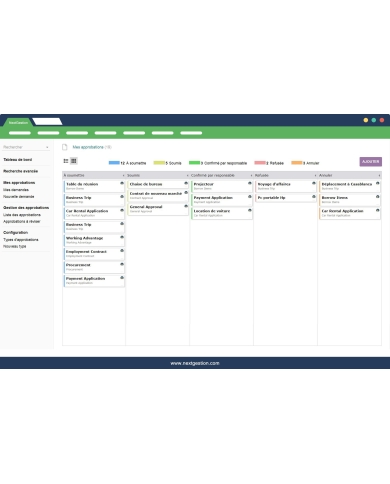The image size is (390, 484).
Task: Click eye icon on Déplacement à Casablanca card
Action: coord(378,183)
